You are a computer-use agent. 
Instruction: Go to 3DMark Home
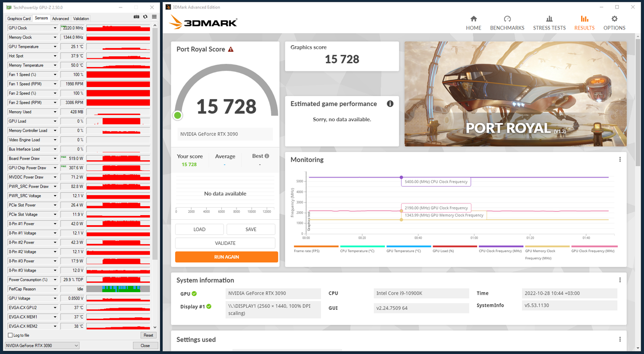(473, 23)
